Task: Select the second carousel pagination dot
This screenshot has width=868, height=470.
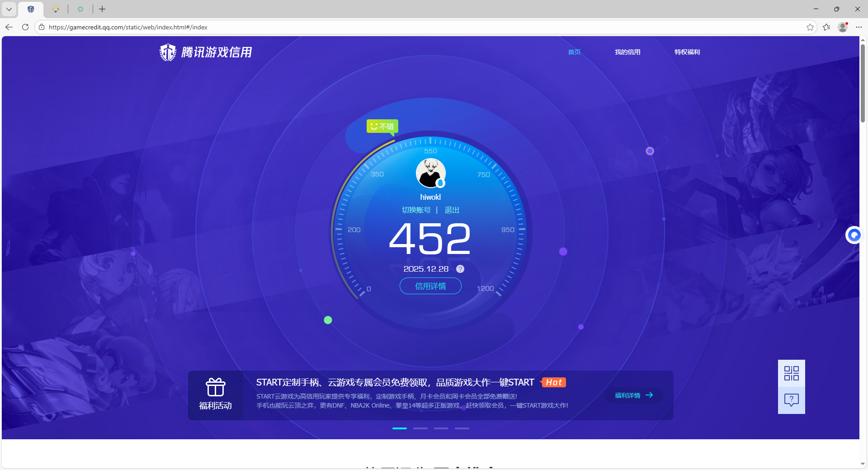Action: [x=420, y=428]
